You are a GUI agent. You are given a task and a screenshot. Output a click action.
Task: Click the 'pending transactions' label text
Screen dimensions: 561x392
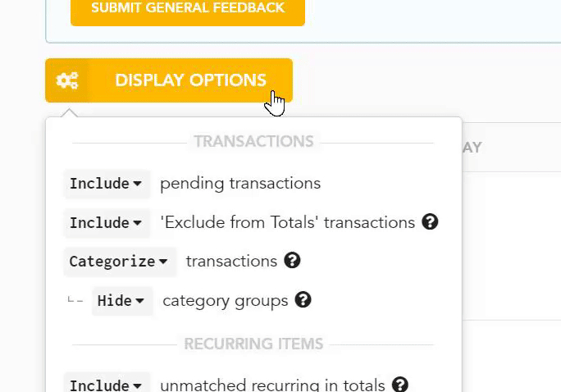coord(240,184)
